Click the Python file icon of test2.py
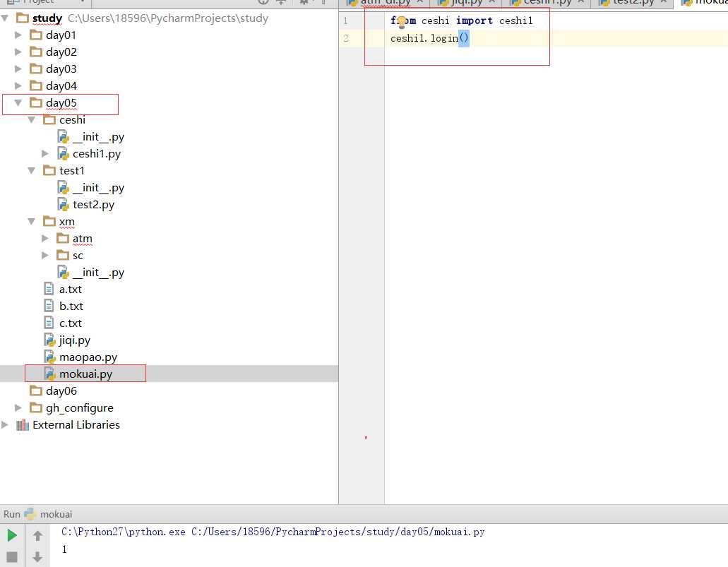The width and height of the screenshot is (728, 567). coord(63,204)
